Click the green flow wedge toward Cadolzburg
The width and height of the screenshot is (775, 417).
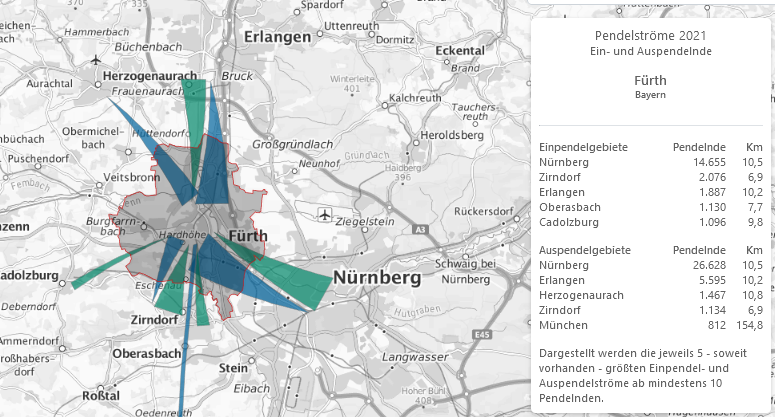pyautogui.click(x=105, y=269)
